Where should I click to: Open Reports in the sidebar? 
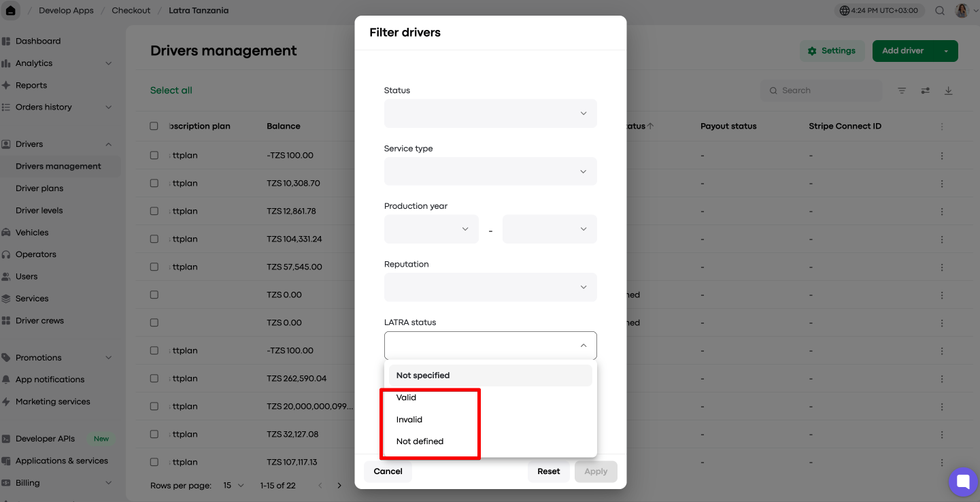click(x=31, y=85)
